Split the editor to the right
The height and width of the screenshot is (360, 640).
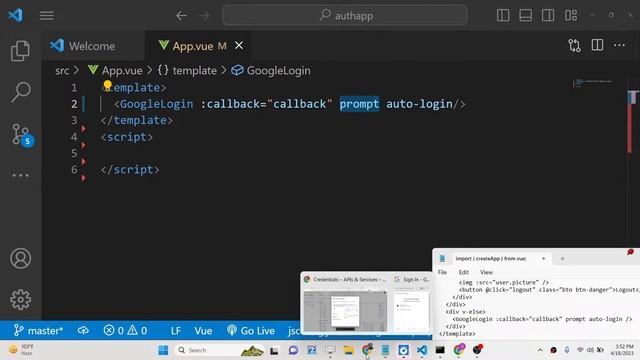tap(597, 45)
